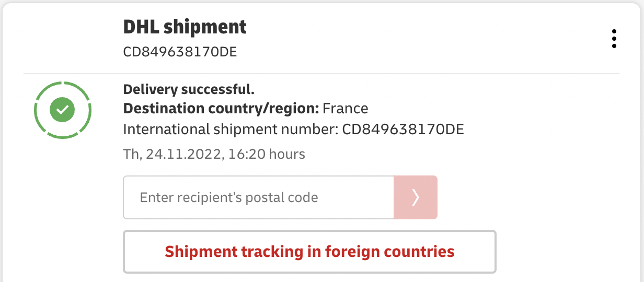Click the Destination country/region label
This screenshot has height=282, width=644.
(221, 109)
